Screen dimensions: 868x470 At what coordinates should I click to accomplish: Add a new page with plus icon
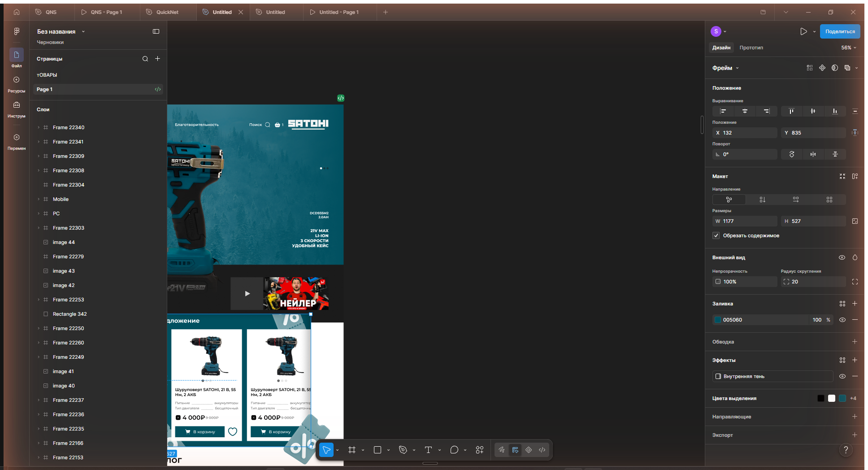point(158,59)
